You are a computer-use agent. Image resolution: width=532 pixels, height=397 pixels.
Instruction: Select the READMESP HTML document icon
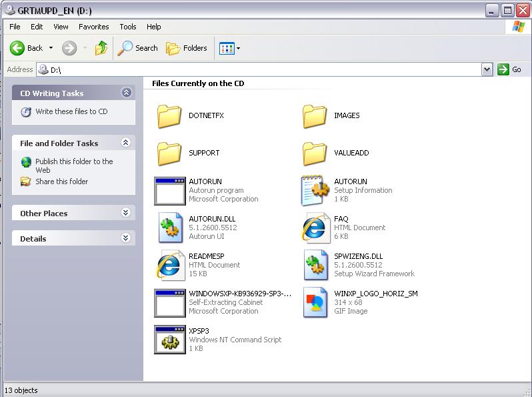(x=170, y=265)
